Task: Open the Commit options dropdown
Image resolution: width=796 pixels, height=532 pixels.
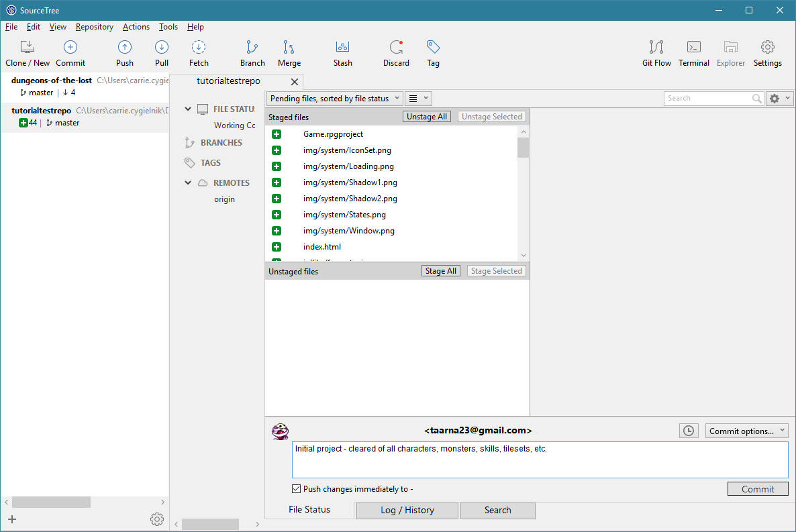Action: (x=747, y=431)
